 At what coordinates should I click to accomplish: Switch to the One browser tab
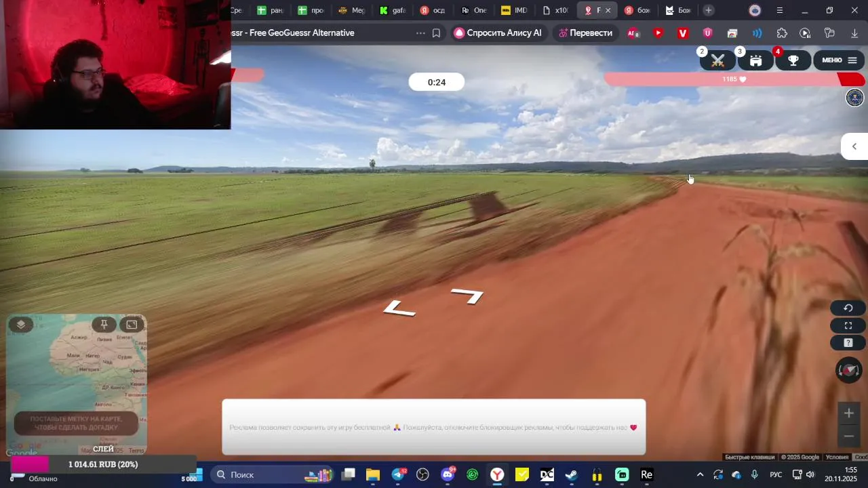tap(473, 10)
